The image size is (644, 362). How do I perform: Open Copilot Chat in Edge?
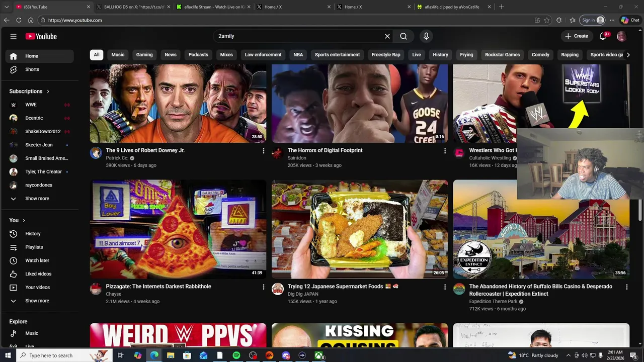coord(630,20)
